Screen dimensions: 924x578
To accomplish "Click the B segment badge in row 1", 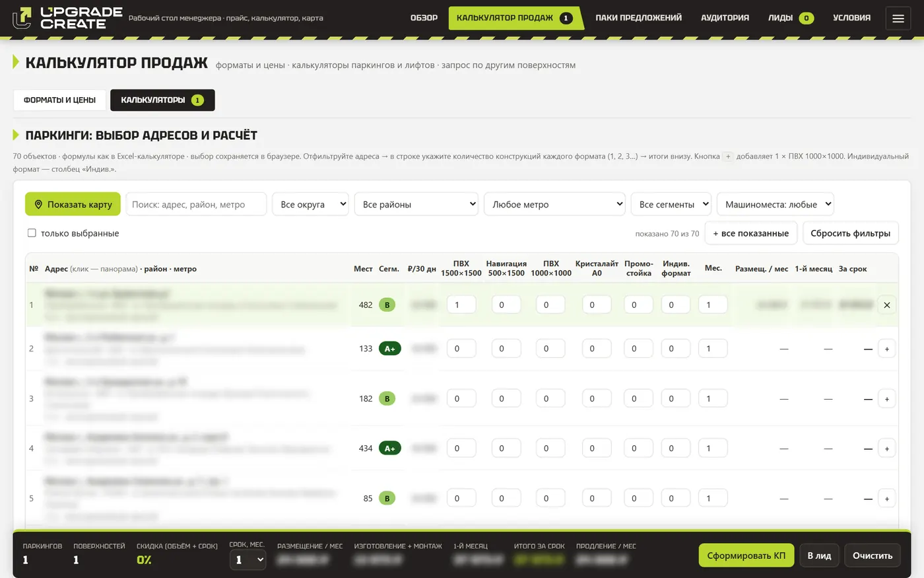I will 387,305.
